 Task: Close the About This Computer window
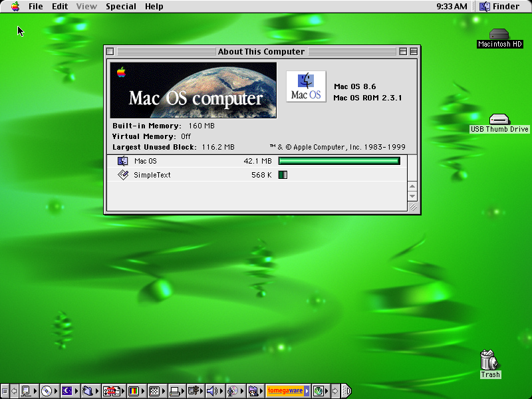click(110, 51)
